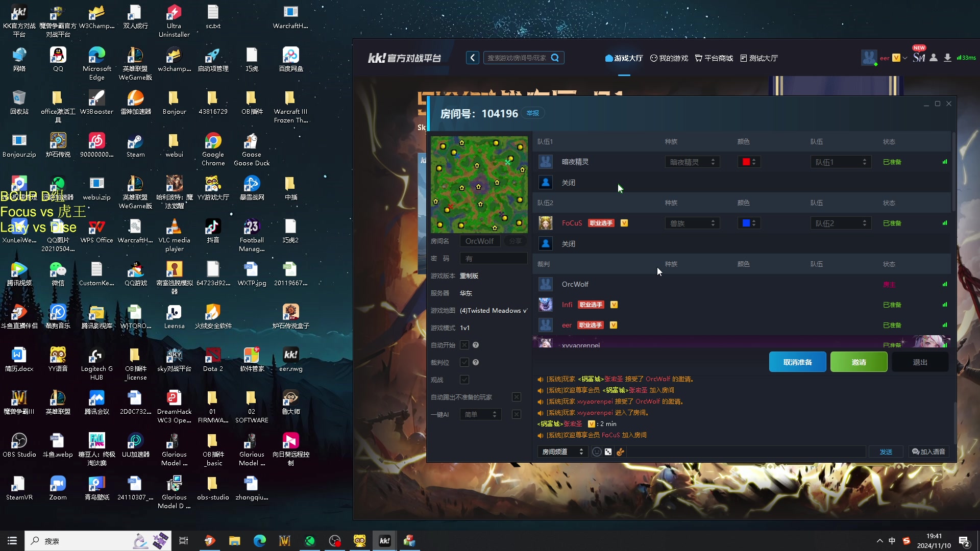Open Microsoft Edge from the taskbar

click(259, 540)
